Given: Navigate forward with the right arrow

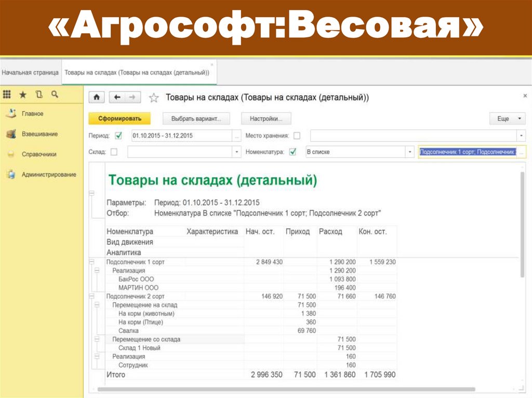Looking at the screenshot, I should tap(132, 98).
